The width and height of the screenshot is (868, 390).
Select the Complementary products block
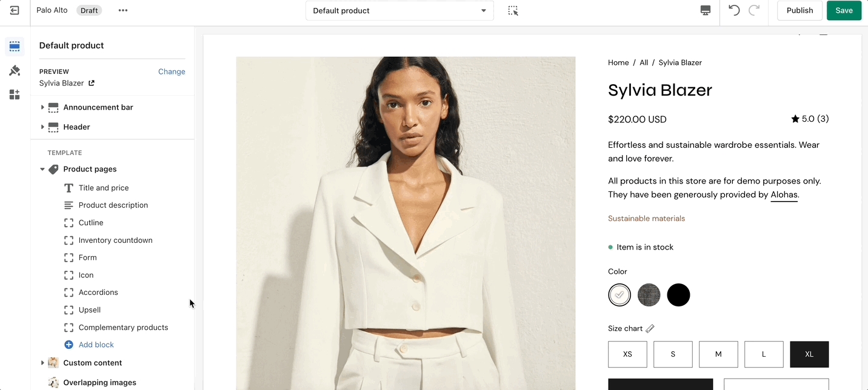pyautogui.click(x=123, y=328)
